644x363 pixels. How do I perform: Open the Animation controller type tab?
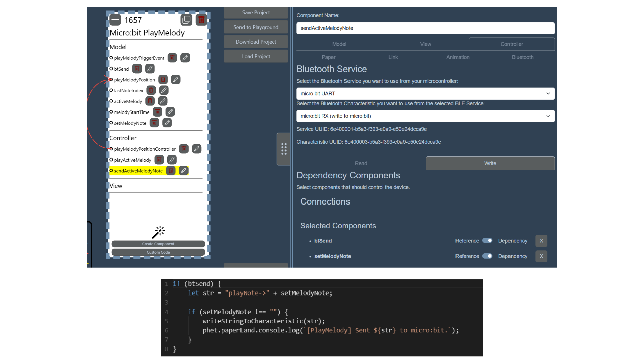[x=458, y=57]
